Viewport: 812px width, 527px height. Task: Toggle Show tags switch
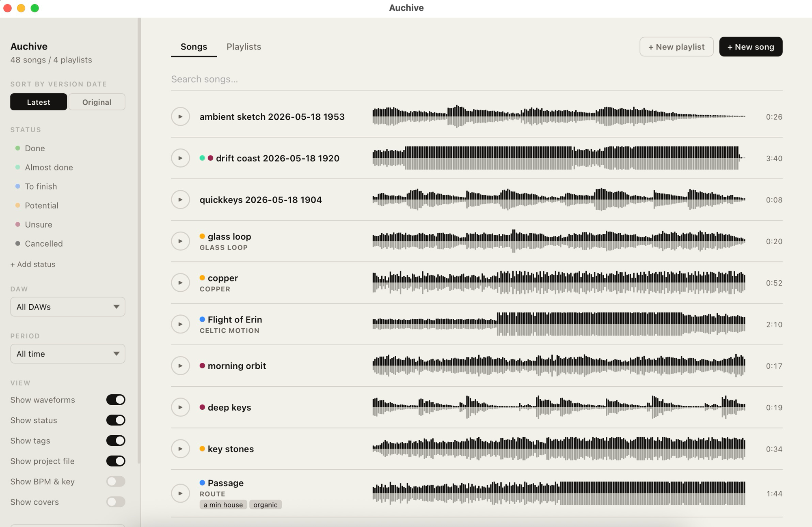click(116, 441)
